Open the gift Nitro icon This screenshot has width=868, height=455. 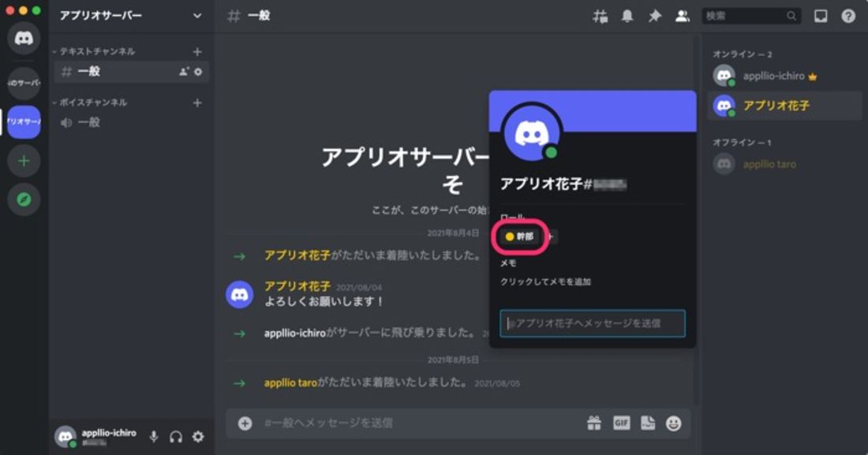point(594,423)
